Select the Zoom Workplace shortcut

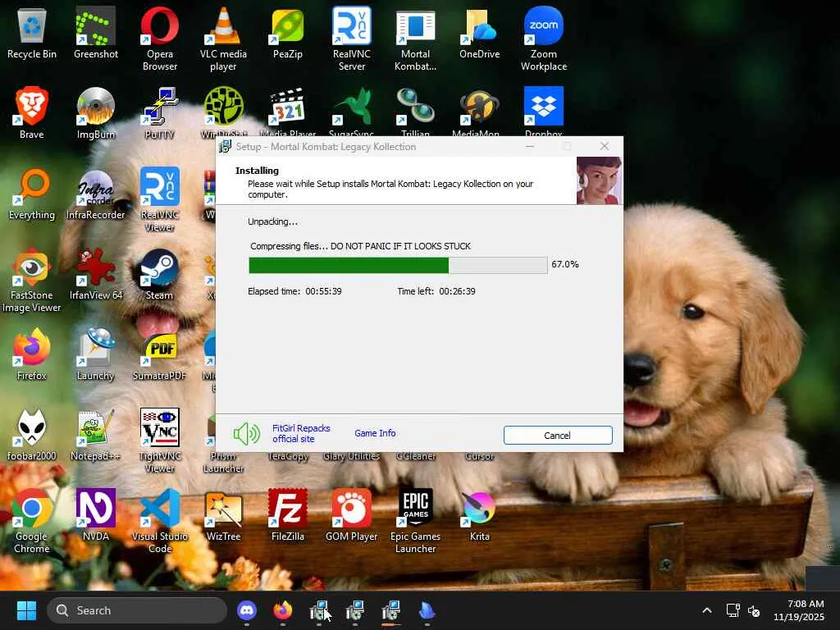pos(543,39)
